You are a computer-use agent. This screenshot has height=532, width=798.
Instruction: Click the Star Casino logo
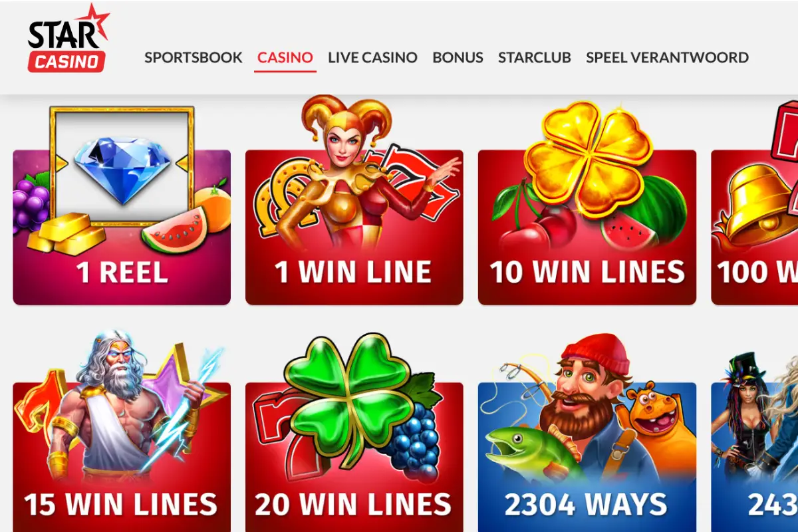pos(68,38)
